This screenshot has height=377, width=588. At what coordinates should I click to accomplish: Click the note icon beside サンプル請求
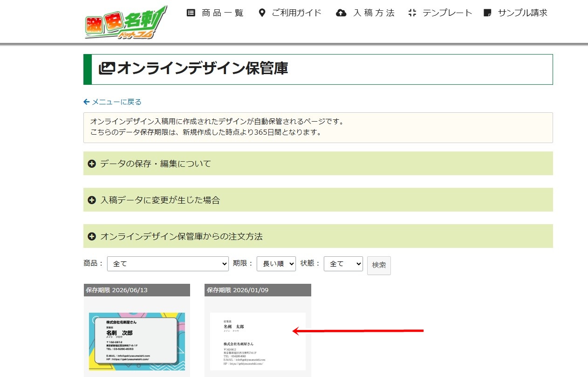pyautogui.click(x=488, y=13)
